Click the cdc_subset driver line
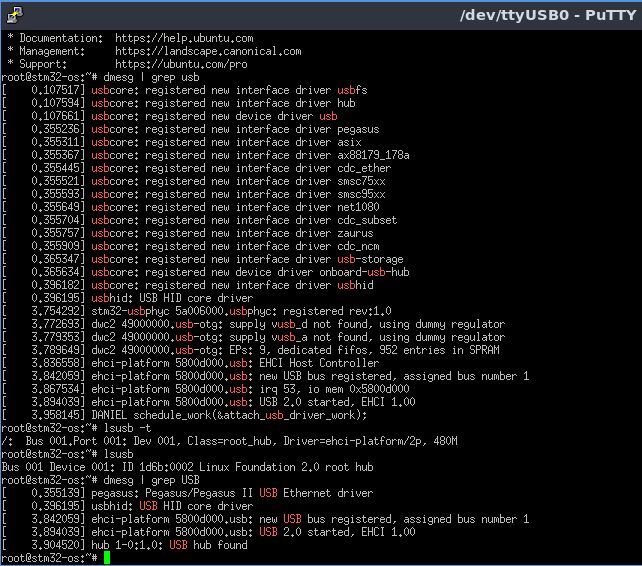Screen dimensions: 642x566 (x=199, y=220)
